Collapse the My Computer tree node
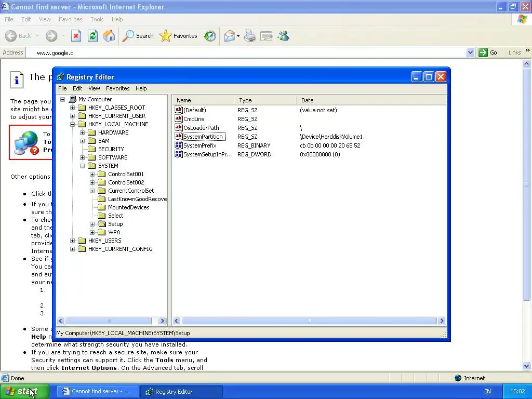This screenshot has width=532, height=399. (x=63, y=99)
